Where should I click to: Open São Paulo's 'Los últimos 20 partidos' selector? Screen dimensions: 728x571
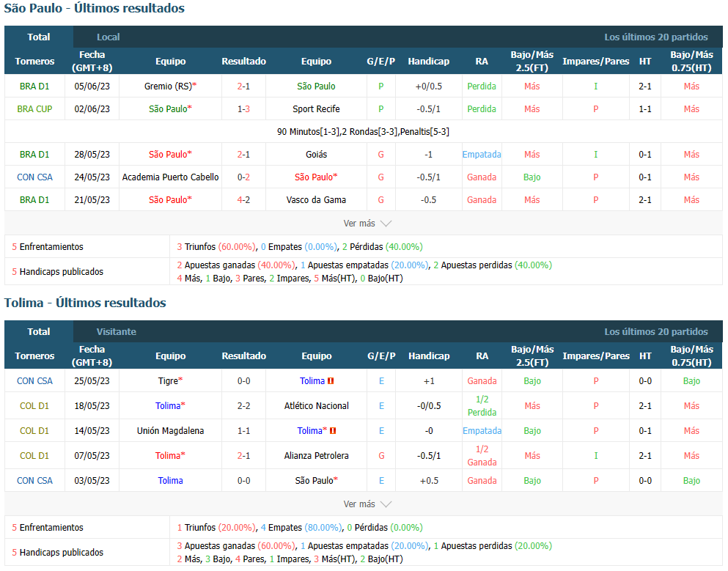click(x=655, y=37)
